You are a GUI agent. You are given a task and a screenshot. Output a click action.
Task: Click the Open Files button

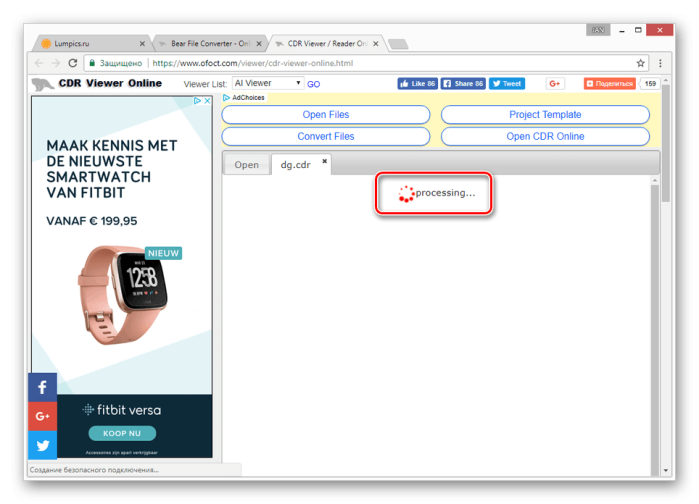coord(326,115)
